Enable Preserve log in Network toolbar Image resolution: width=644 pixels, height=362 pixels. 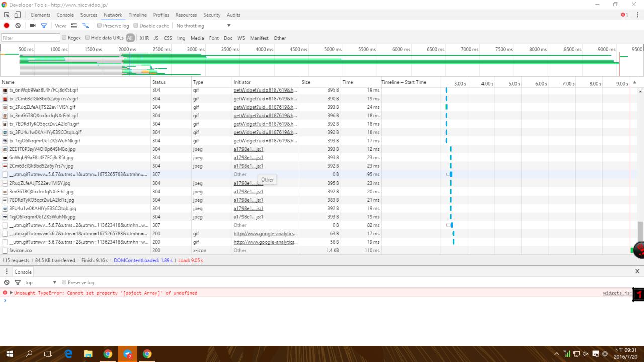[x=99, y=26]
